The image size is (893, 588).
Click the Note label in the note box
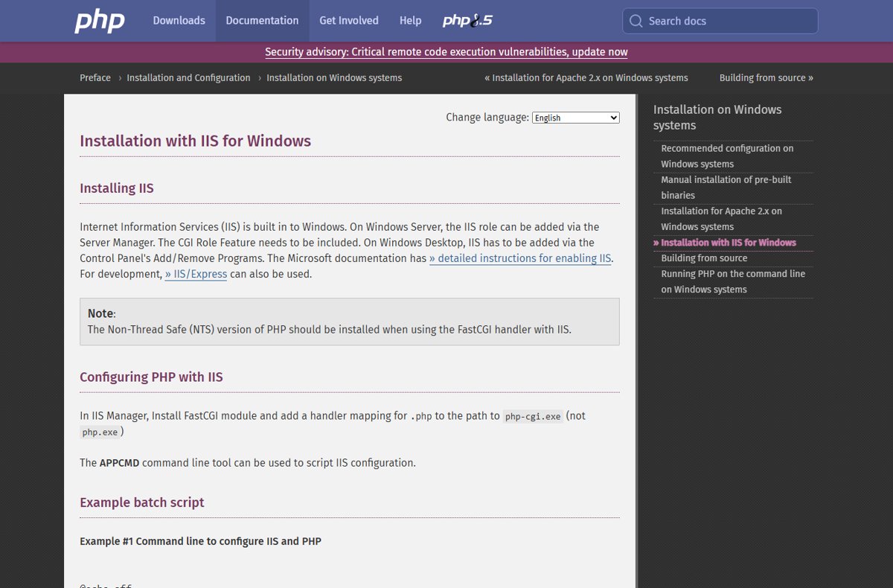(100, 313)
